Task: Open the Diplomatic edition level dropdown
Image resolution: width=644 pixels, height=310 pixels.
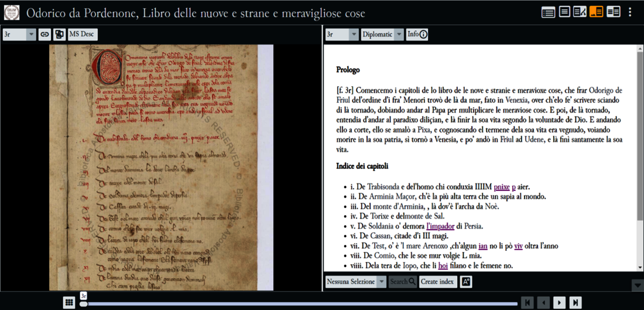Action: pyautogui.click(x=382, y=35)
